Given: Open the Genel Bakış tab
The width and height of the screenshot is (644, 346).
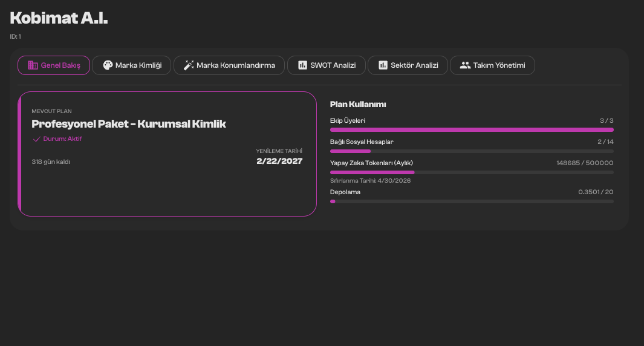Looking at the screenshot, I should [x=54, y=65].
